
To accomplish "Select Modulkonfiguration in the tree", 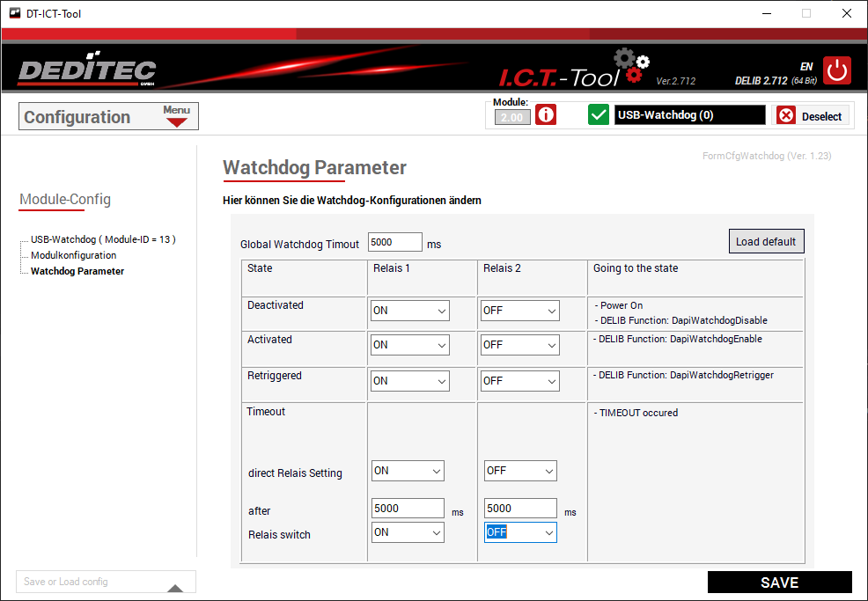I will [73, 255].
